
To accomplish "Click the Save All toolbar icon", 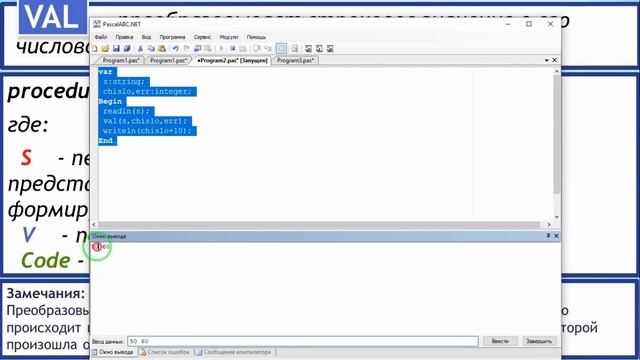I will coord(127,49).
